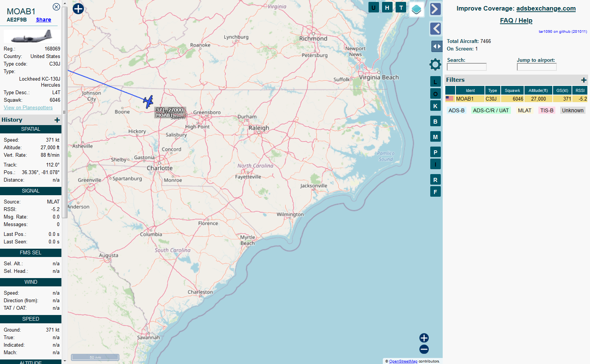Click the ADS-B legend swatch
Screen dimensions: 590x364
click(456, 110)
